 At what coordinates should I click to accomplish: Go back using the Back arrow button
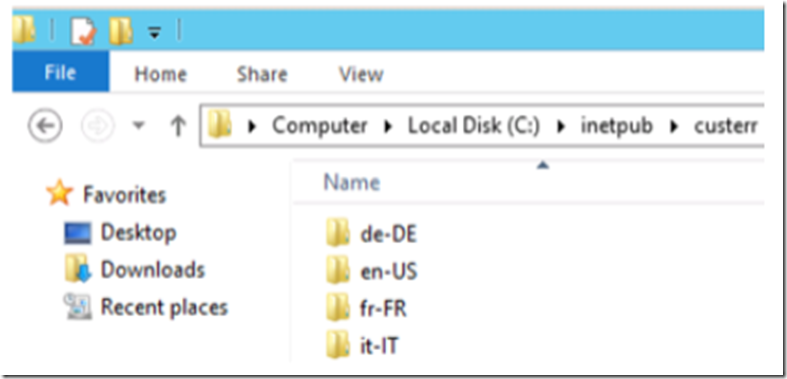tap(46, 125)
